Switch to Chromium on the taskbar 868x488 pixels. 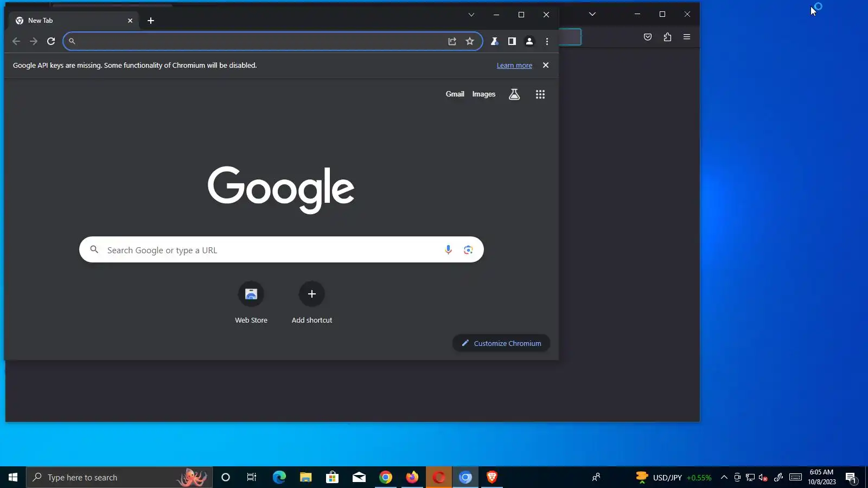click(465, 477)
